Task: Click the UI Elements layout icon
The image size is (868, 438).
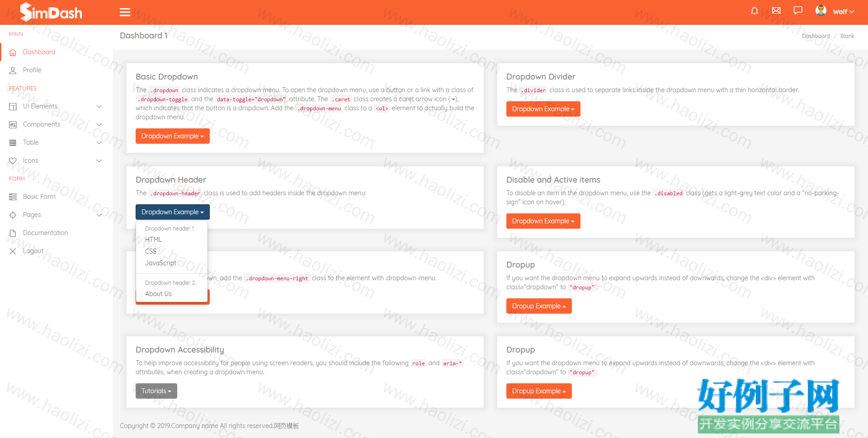Action: 13,107
